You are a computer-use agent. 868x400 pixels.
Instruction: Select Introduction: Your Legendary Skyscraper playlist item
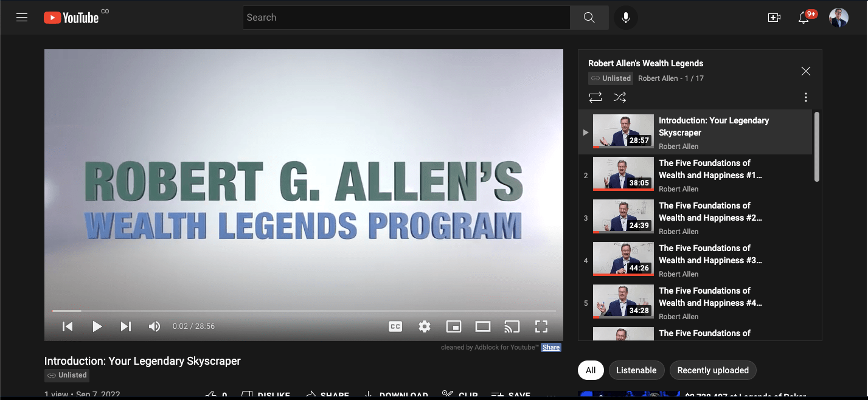click(695, 132)
